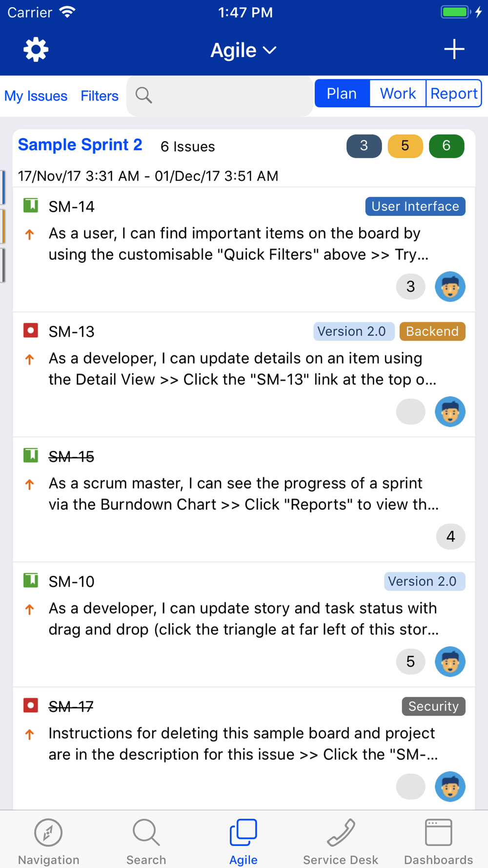488x868 pixels.
Task: Tap the red bug icon on SM-13
Action: pyautogui.click(x=31, y=331)
